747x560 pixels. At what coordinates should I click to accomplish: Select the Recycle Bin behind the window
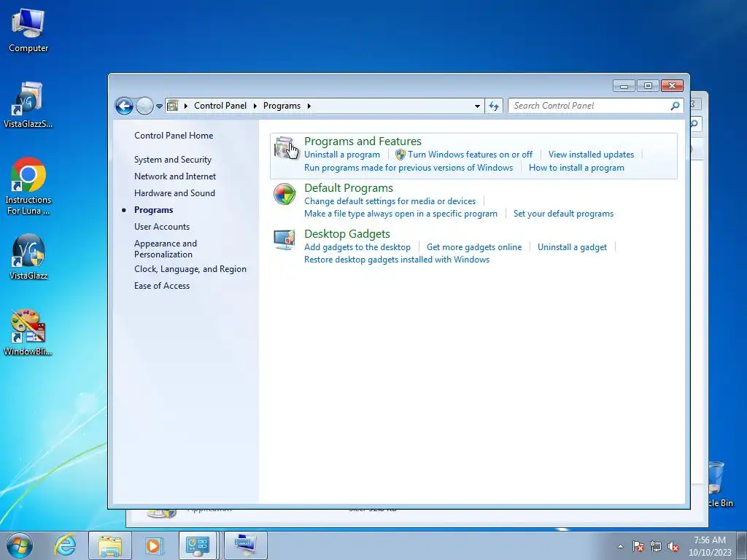pyautogui.click(x=719, y=484)
